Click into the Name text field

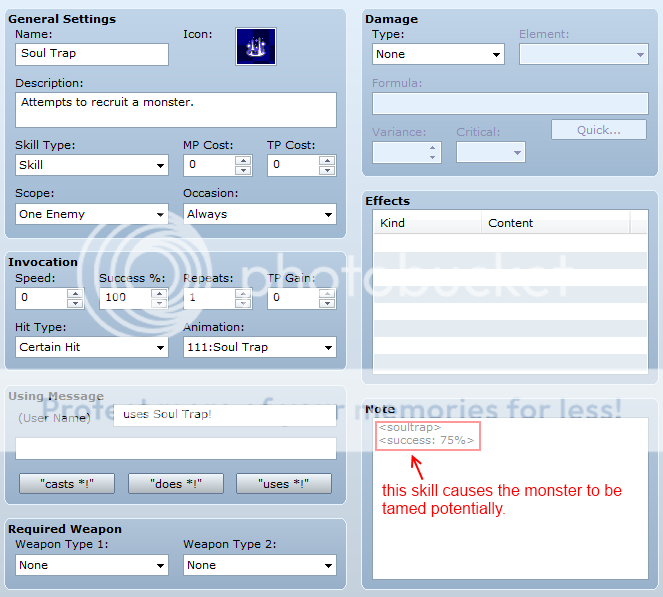click(x=92, y=54)
